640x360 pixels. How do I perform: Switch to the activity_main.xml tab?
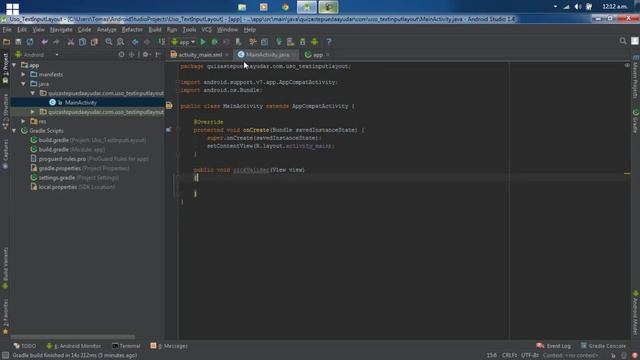pyautogui.click(x=200, y=55)
